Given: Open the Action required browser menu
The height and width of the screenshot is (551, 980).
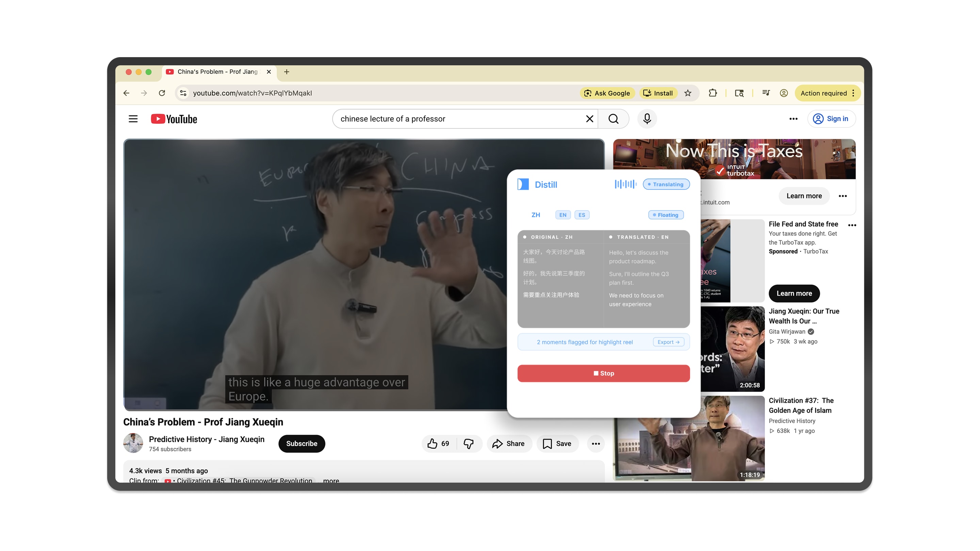Looking at the screenshot, I should pos(828,93).
